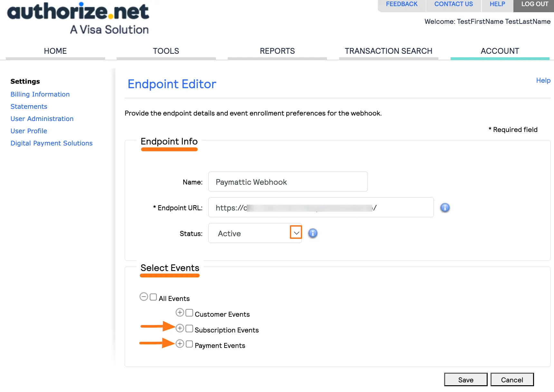Check the Payment Events checkbox
This screenshot has height=392, width=554.
(x=189, y=344)
